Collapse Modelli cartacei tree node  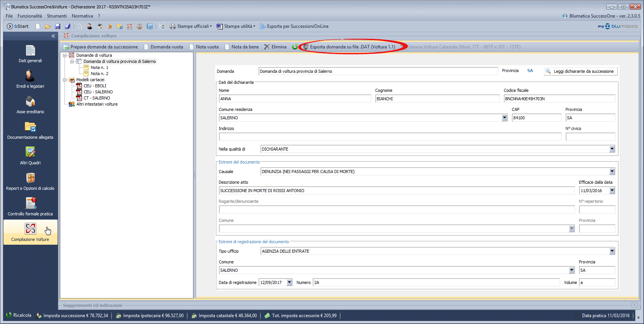pyautogui.click(x=65, y=80)
